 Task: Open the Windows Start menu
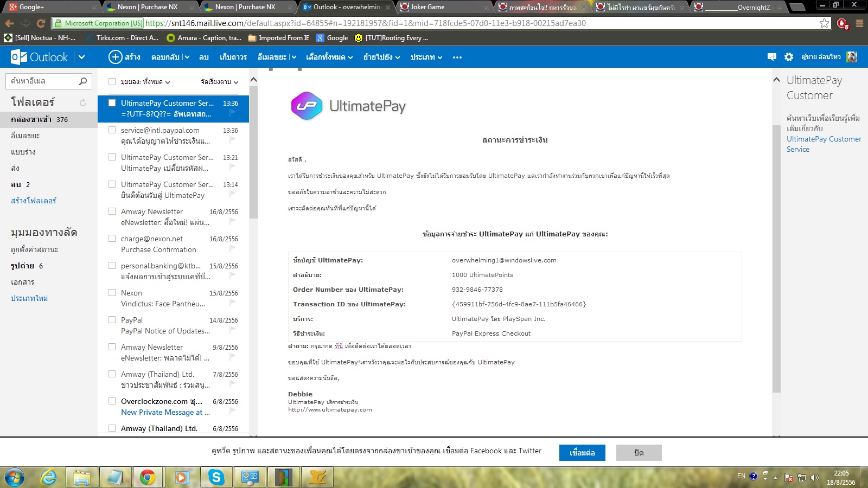[15, 477]
